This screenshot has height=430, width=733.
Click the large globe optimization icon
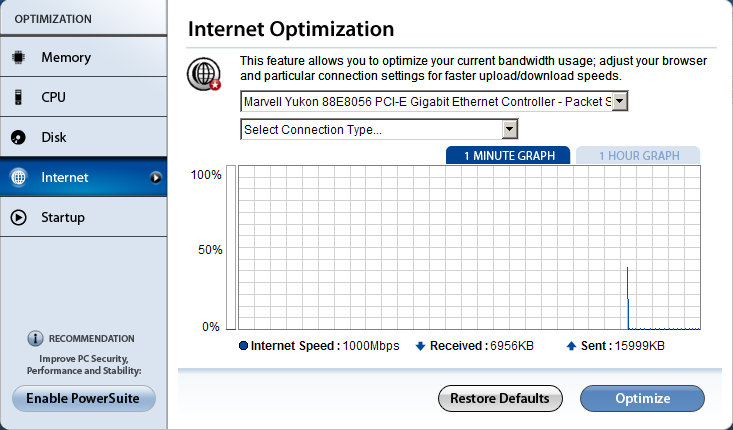point(204,75)
